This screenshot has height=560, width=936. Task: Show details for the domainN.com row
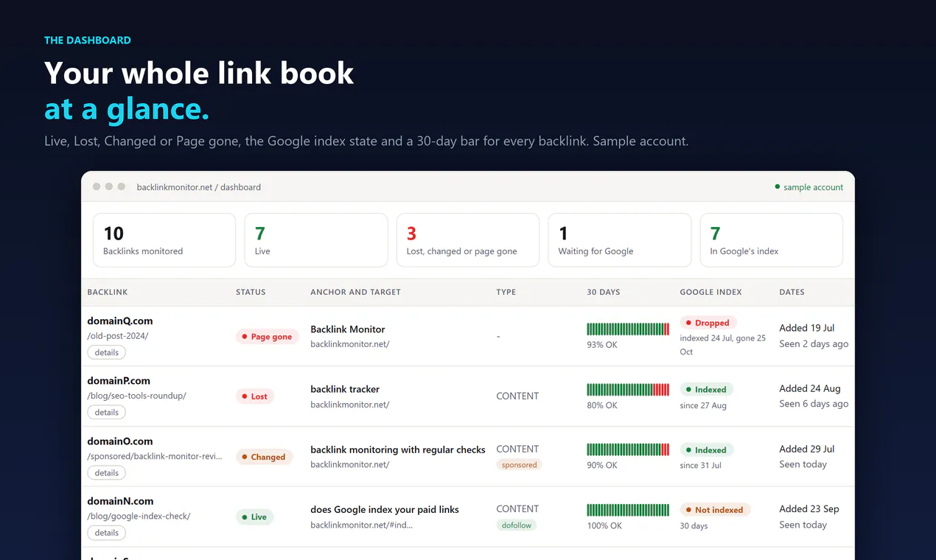point(107,533)
